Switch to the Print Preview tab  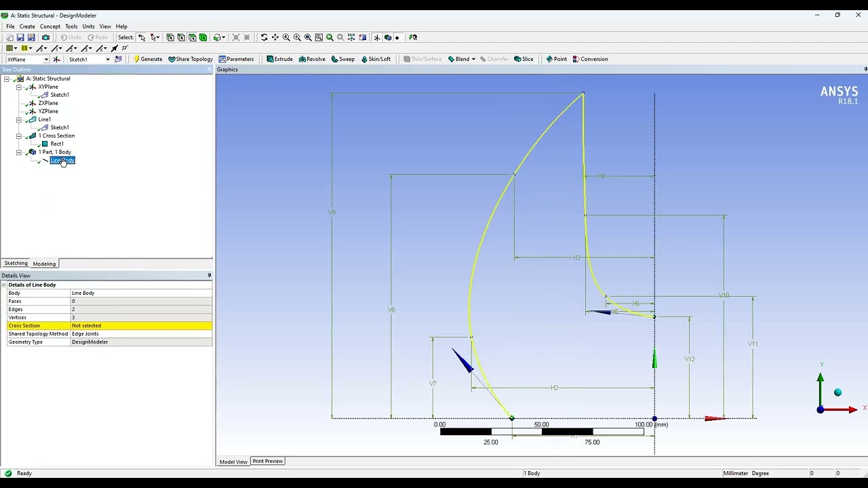268,461
